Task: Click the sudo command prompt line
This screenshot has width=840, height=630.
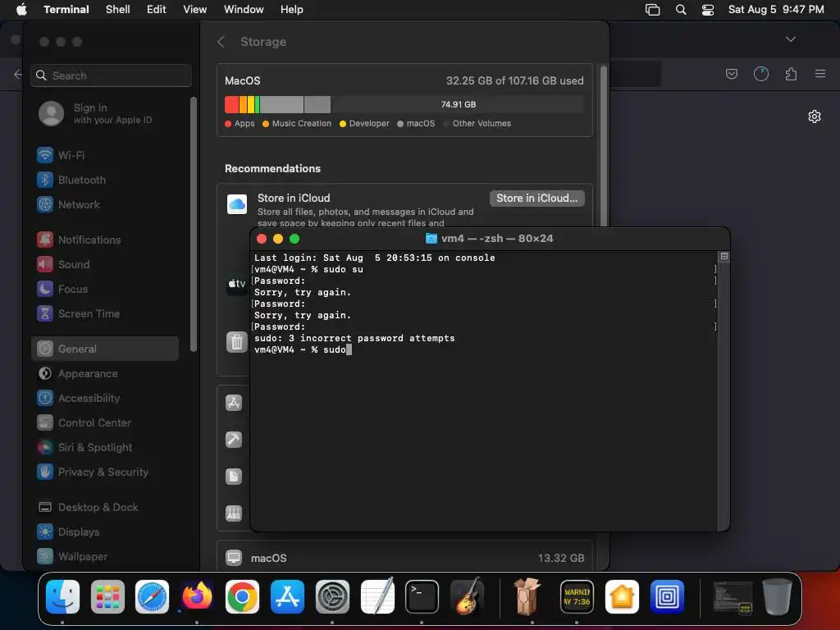Action: click(x=302, y=349)
